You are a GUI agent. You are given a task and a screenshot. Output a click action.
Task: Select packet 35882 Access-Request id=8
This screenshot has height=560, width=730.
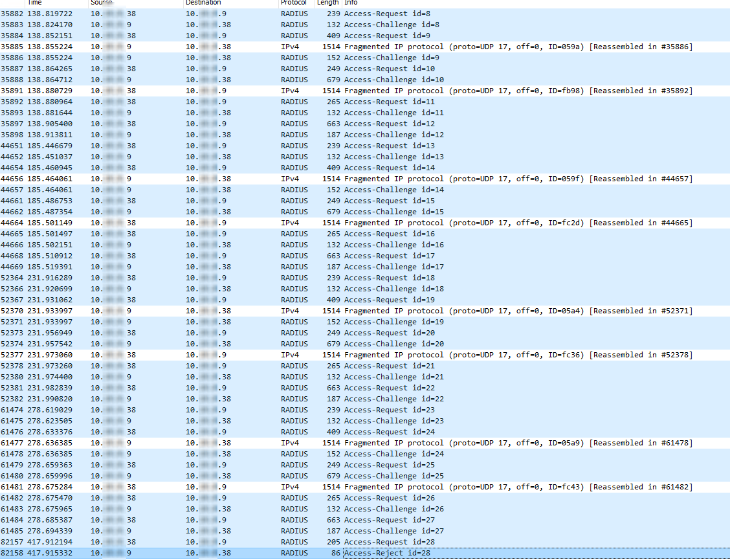pyautogui.click(x=259, y=14)
